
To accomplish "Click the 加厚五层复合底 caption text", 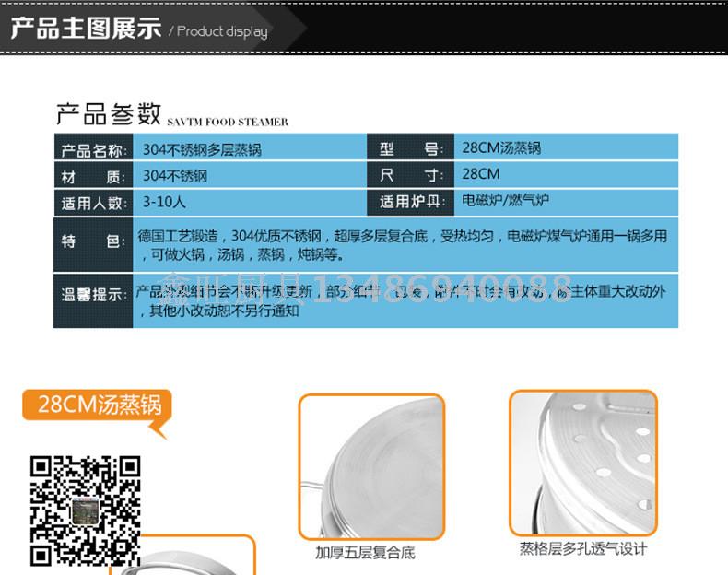I will [365, 553].
